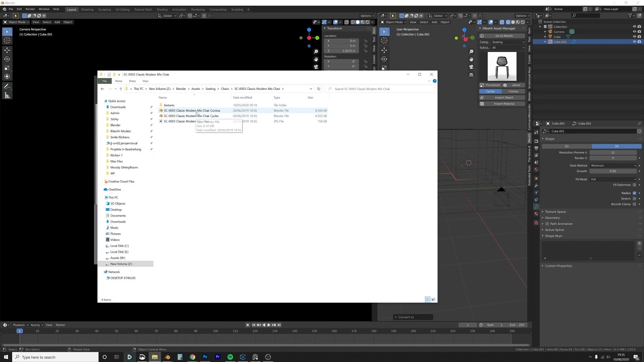Switch perspective/orthographic in User Perspective viewport
644x362 pixels.
[x=471, y=75]
